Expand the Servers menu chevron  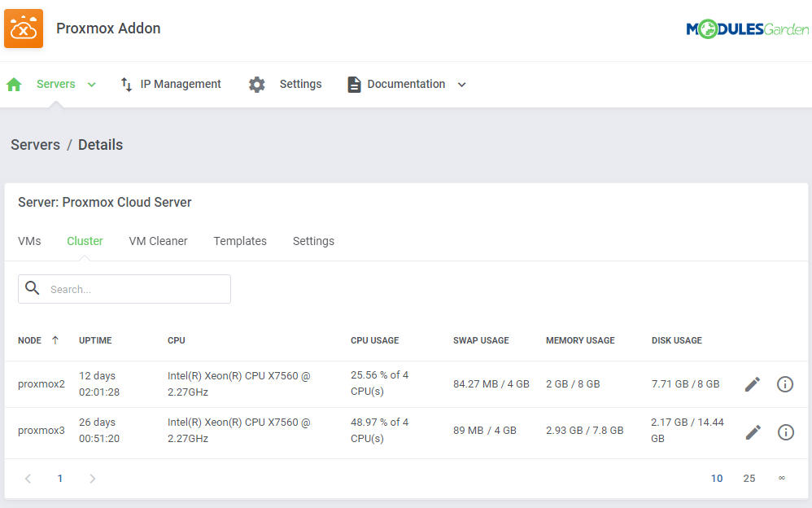pyautogui.click(x=92, y=85)
